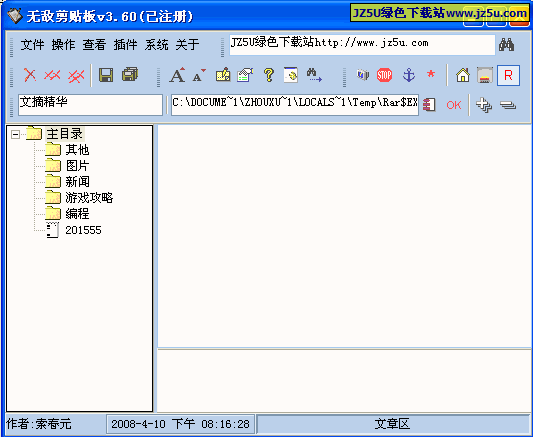The width and height of the screenshot is (533, 437).
Task: Click the red asterisk star icon
Action: click(431, 74)
